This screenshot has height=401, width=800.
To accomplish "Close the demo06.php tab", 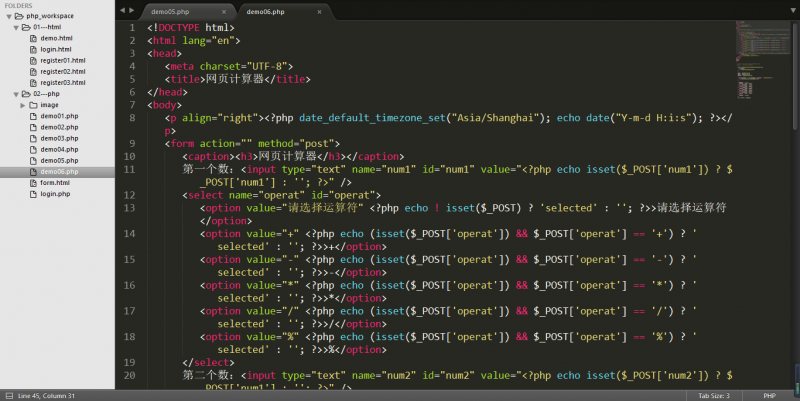I will pyautogui.click(x=318, y=11).
